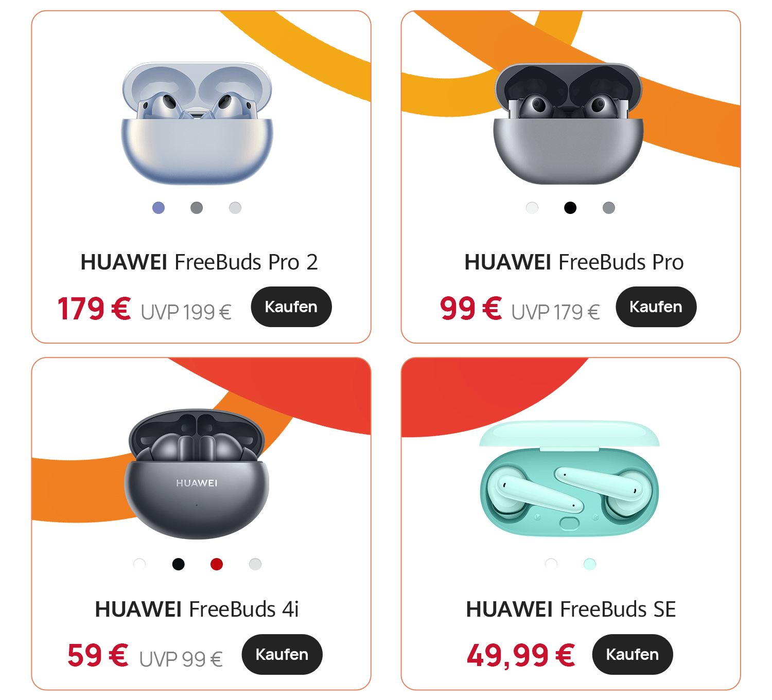Open FreeBuds Pro 2 product image
Screen dimensions: 772x700
pos(197,123)
